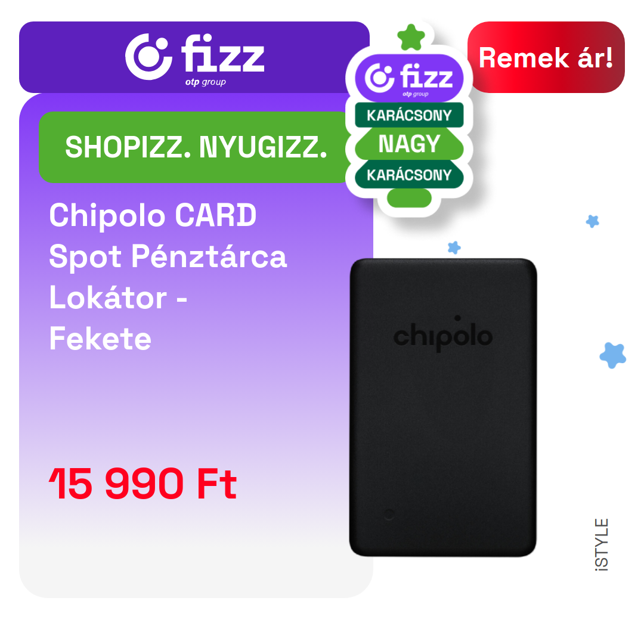This screenshot has width=644, height=644.
Task: Click the small circular button on card
Action: pos(389,514)
